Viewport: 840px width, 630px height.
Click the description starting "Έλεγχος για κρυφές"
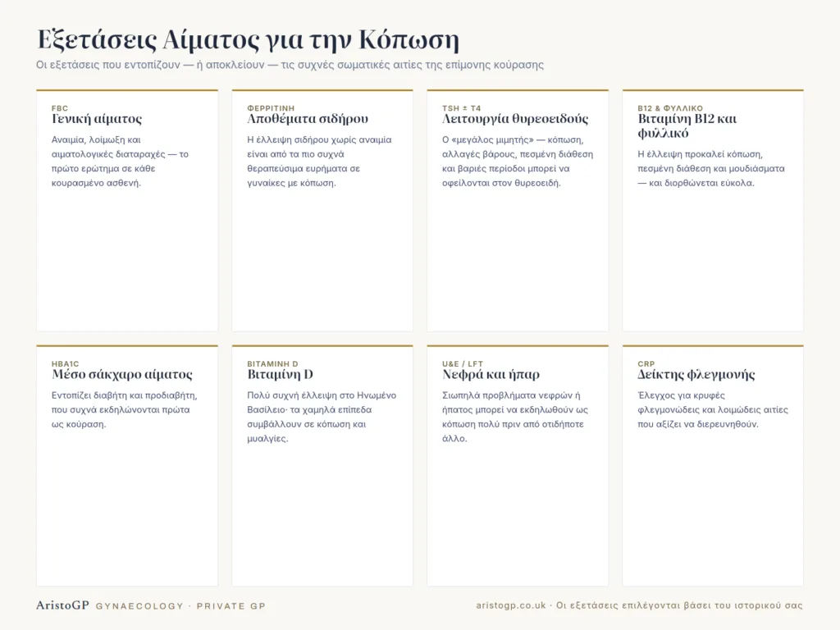(x=713, y=409)
